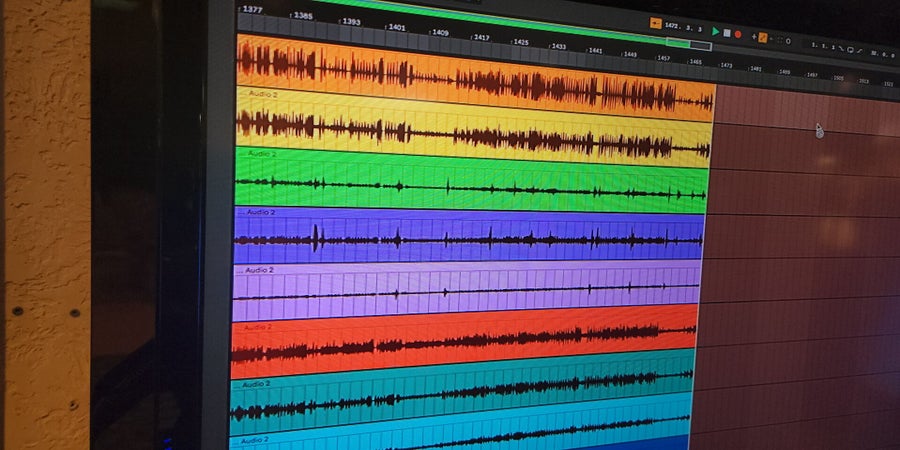Viewport: 900px width, 450px height.
Task: Click the dimmed Re-Enable Automation arrow icon
Action: 771,39
